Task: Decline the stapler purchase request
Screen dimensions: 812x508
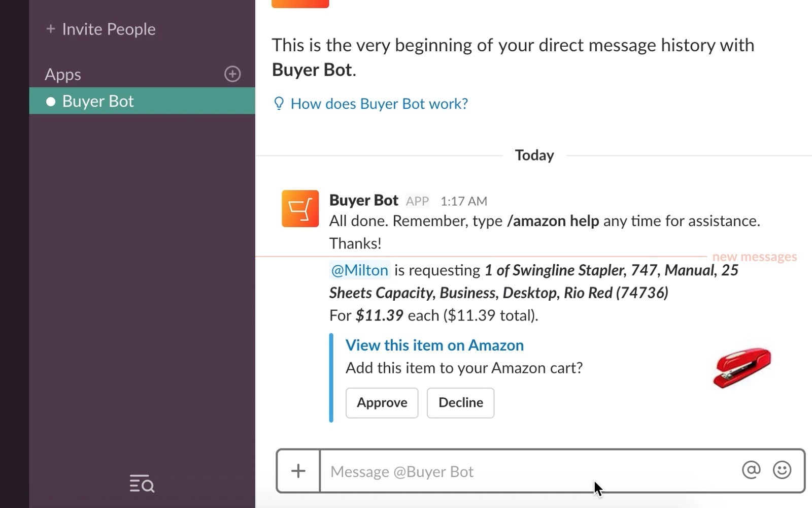Action: point(460,403)
